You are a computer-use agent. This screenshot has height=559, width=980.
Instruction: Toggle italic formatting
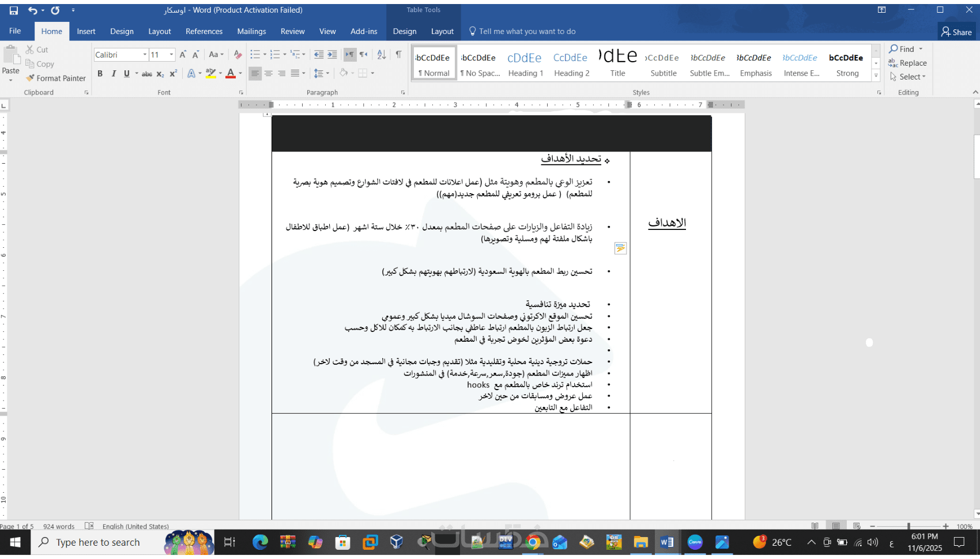pyautogui.click(x=114, y=73)
